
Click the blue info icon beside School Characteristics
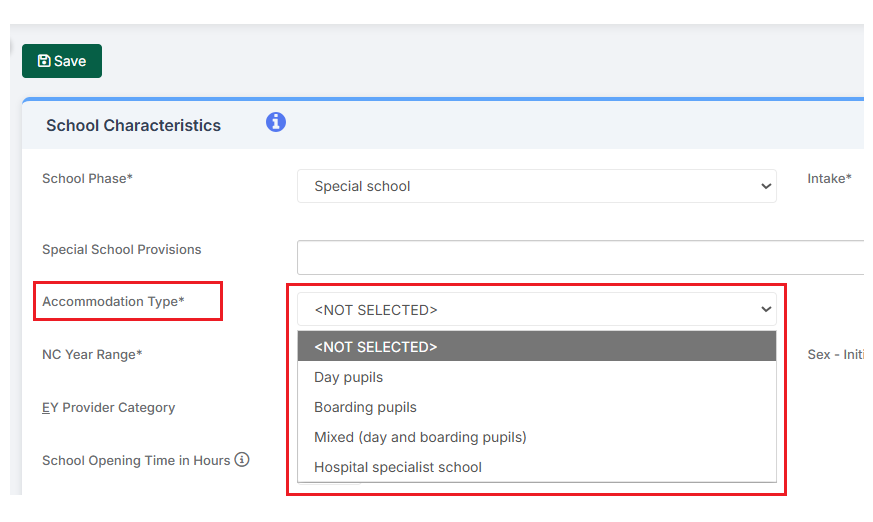tap(276, 122)
